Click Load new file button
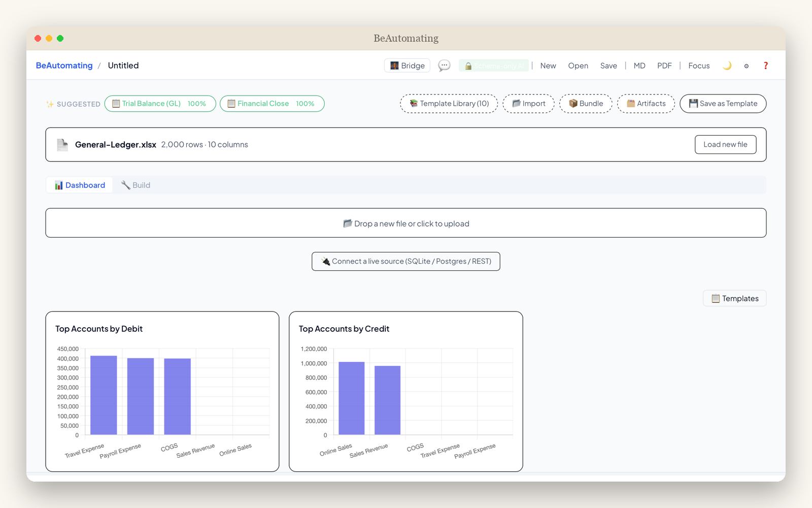812x508 pixels. 726,145
